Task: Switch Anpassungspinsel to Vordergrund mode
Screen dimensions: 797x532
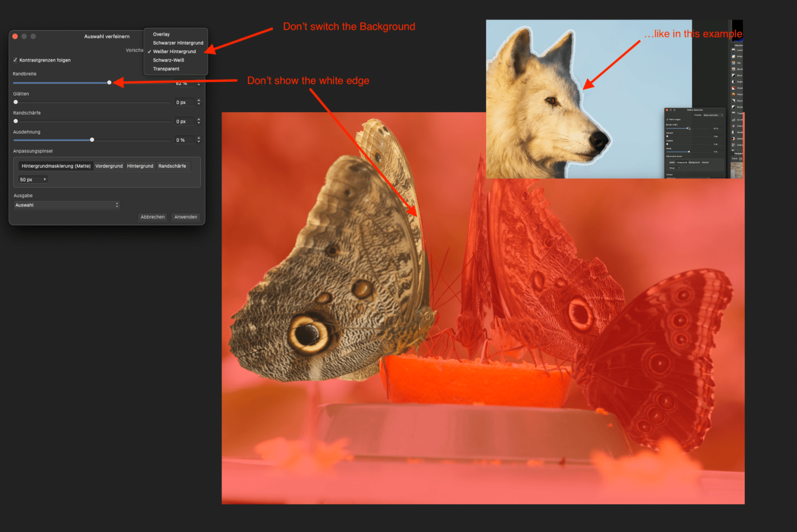Action: (109, 166)
